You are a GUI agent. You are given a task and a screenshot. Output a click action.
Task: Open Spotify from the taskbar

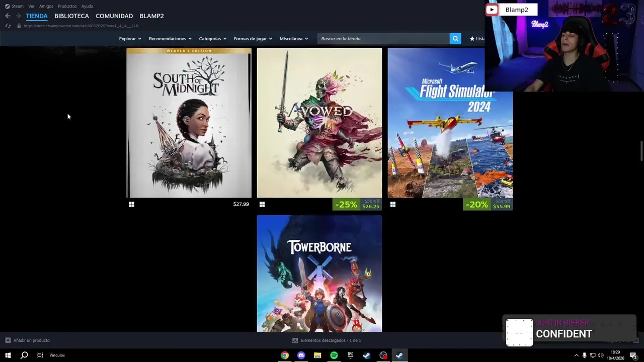334,355
